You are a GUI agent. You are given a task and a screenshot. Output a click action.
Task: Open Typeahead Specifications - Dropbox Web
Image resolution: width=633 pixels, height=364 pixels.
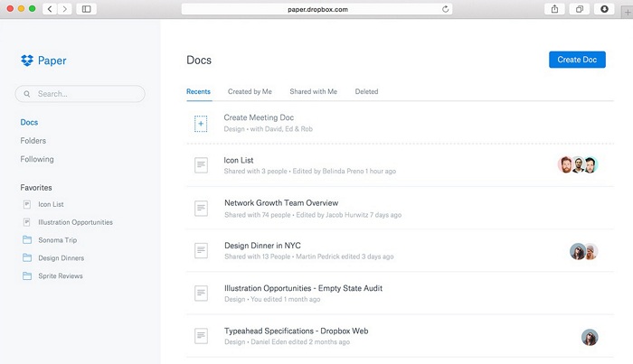[297, 331]
